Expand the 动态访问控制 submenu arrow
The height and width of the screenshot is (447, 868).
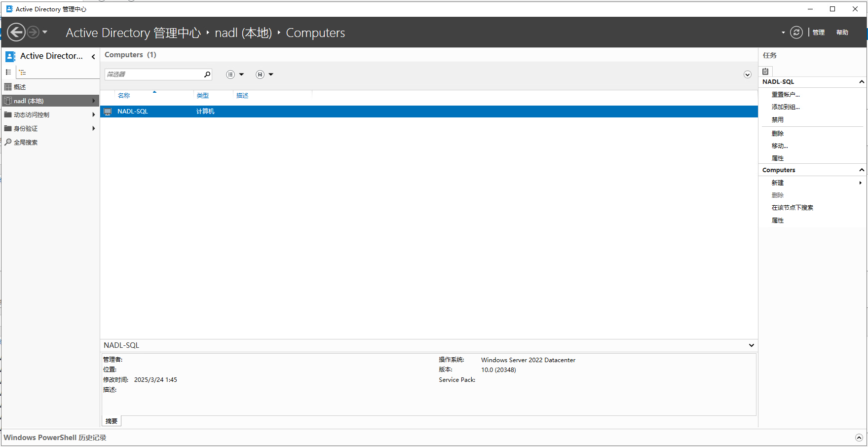93,114
